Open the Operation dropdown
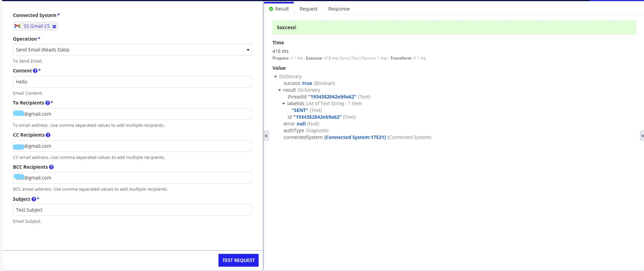This screenshot has width=644, height=271. (x=132, y=50)
